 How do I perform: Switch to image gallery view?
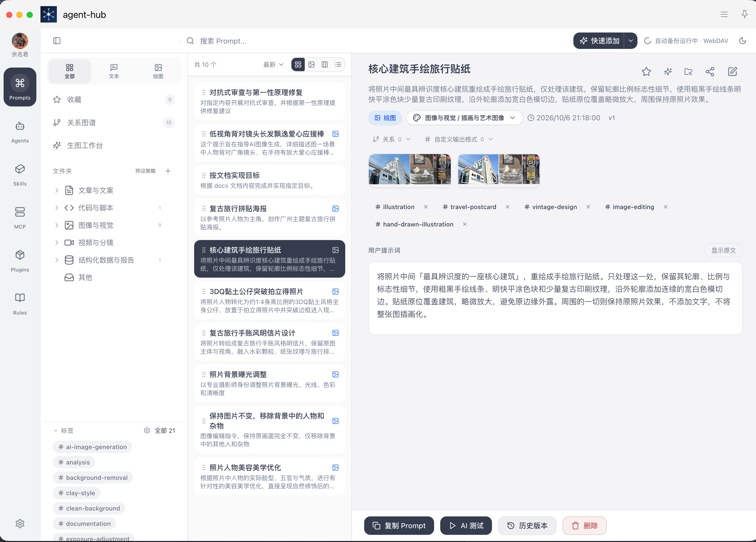click(311, 65)
